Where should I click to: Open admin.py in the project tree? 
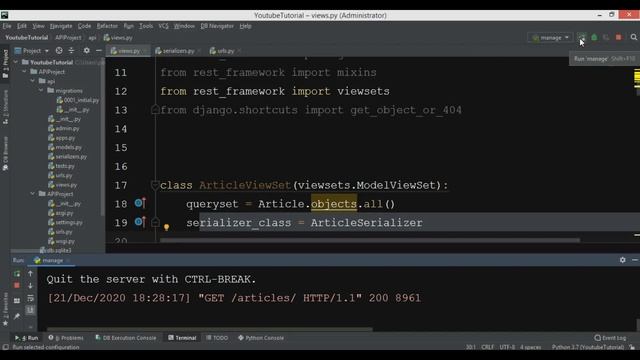coord(64,129)
